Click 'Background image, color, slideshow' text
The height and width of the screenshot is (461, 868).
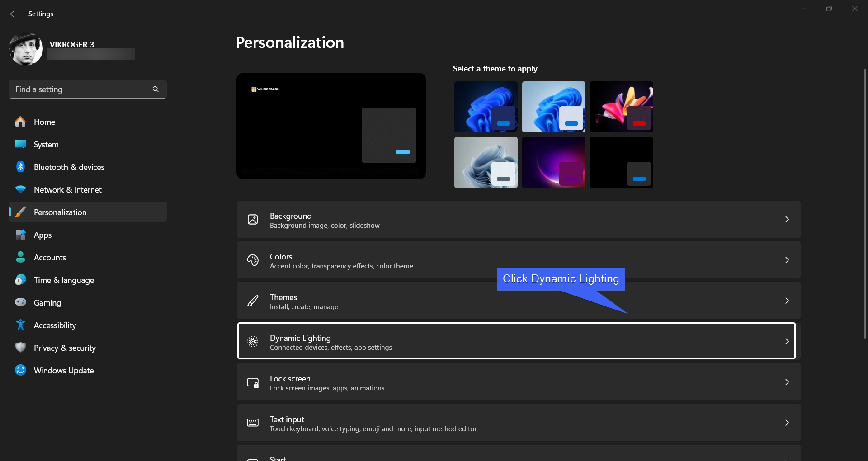point(325,226)
